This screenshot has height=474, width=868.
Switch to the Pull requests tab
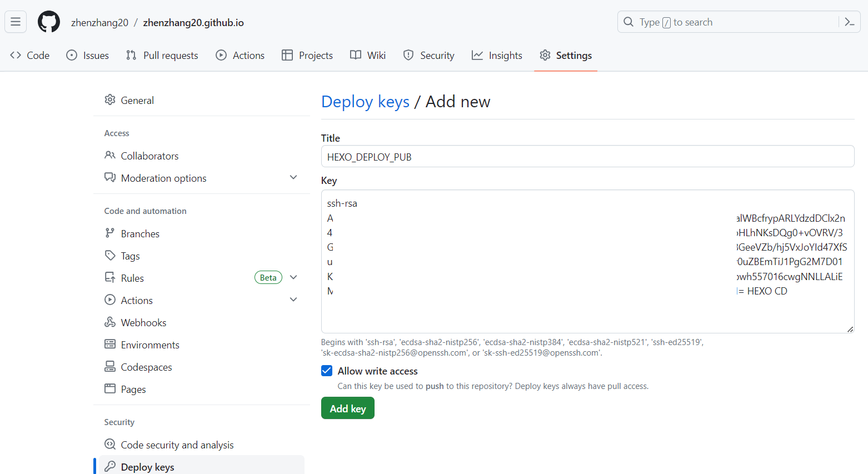162,55
